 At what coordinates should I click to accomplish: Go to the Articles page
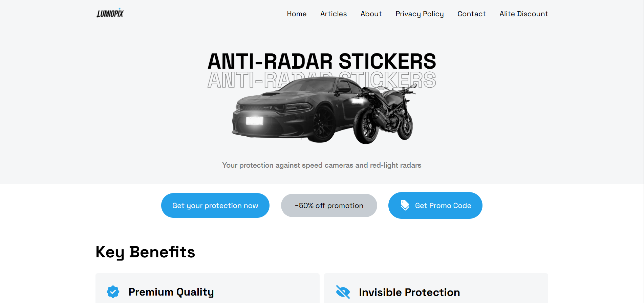334,14
